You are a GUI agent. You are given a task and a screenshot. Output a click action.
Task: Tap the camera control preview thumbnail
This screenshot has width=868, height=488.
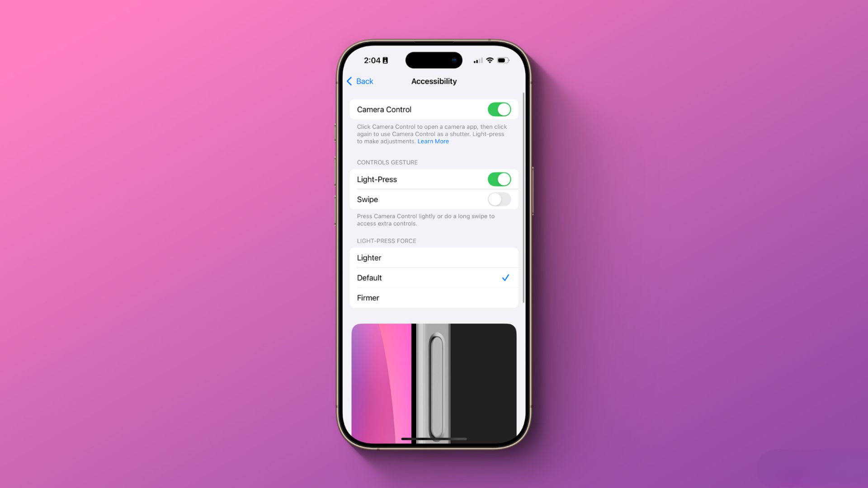pos(434,381)
